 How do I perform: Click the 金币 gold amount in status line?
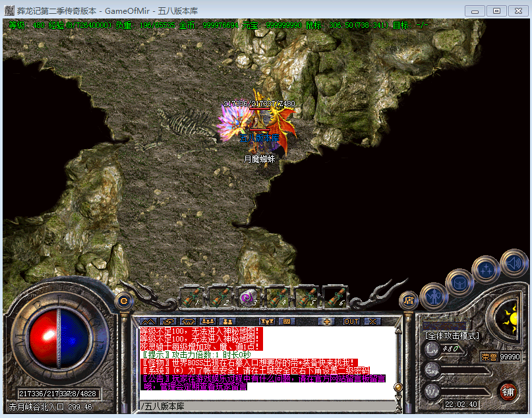pyautogui.click(x=208, y=25)
